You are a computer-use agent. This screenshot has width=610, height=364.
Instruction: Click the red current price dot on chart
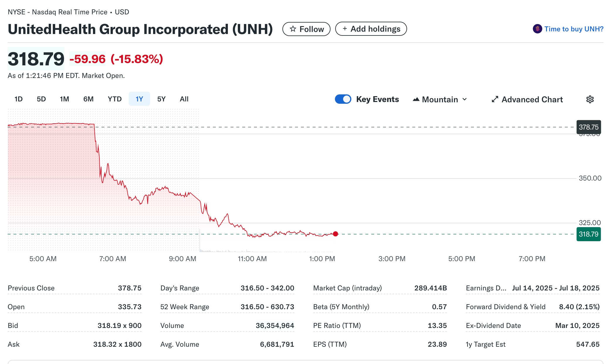point(335,234)
